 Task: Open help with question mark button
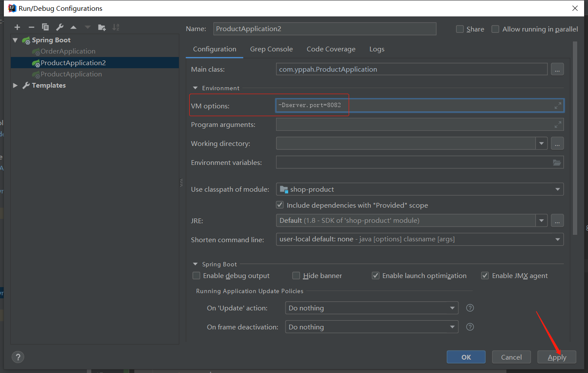click(18, 357)
